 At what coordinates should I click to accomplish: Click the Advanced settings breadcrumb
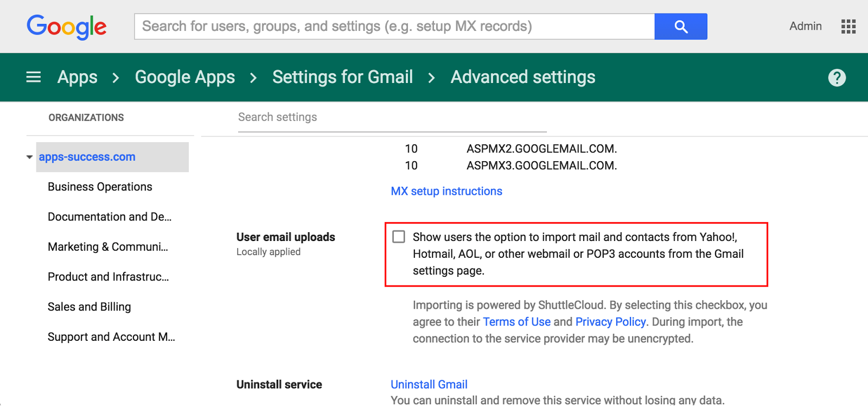523,77
